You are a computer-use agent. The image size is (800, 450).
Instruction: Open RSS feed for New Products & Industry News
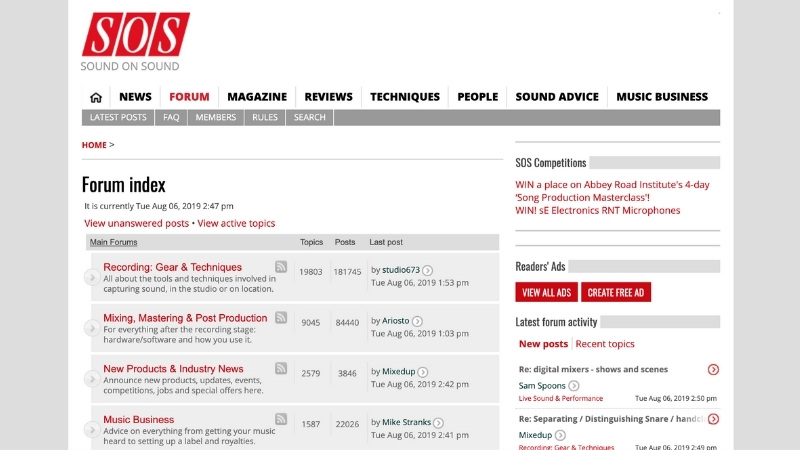coord(281,368)
